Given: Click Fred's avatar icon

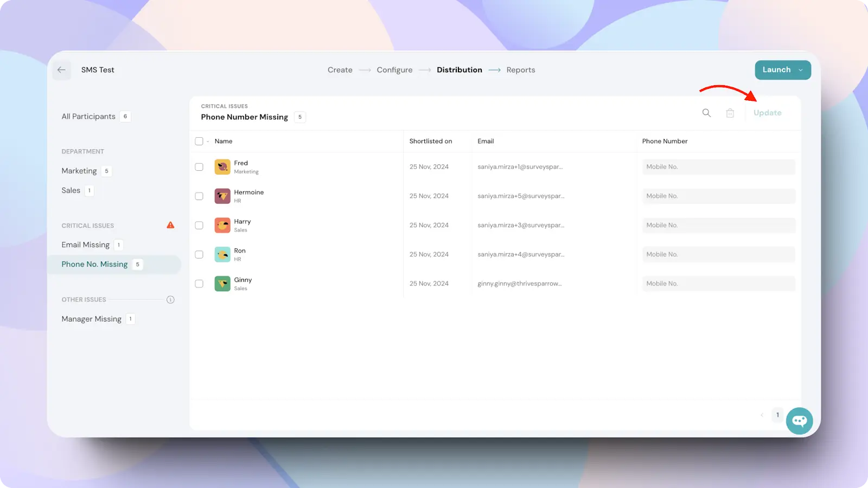Looking at the screenshot, I should (x=222, y=167).
